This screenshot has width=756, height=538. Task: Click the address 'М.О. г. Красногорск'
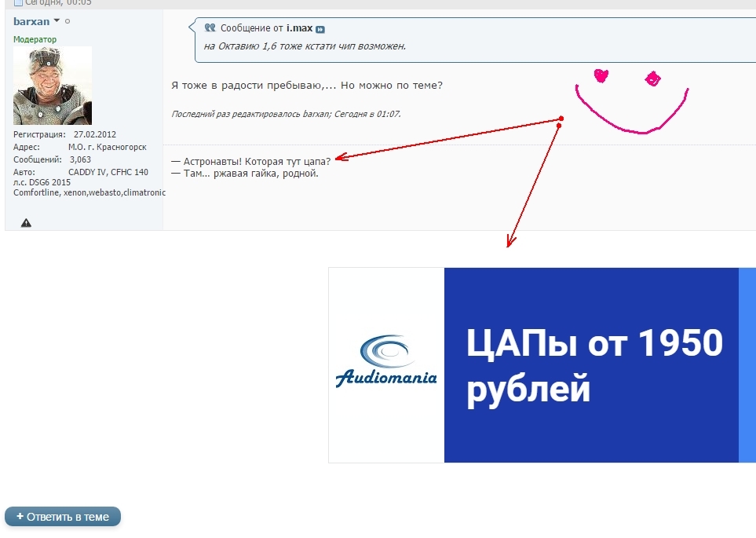(x=108, y=147)
